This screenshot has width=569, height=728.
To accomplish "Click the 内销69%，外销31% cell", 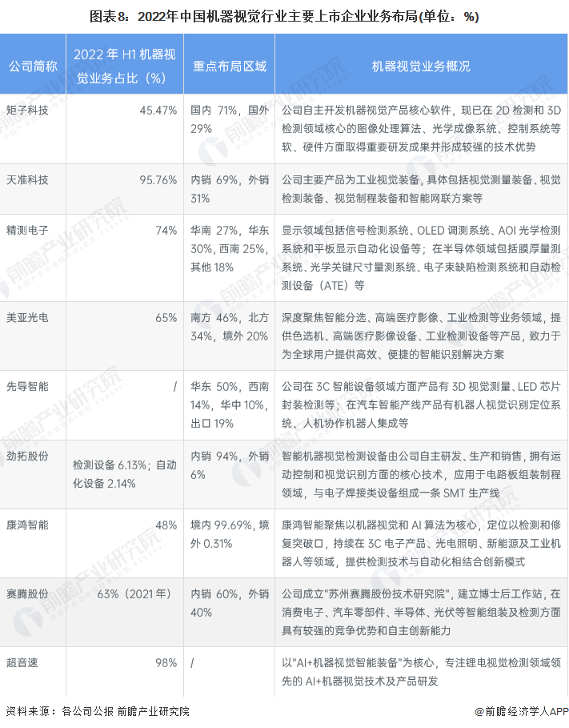I will (x=229, y=189).
